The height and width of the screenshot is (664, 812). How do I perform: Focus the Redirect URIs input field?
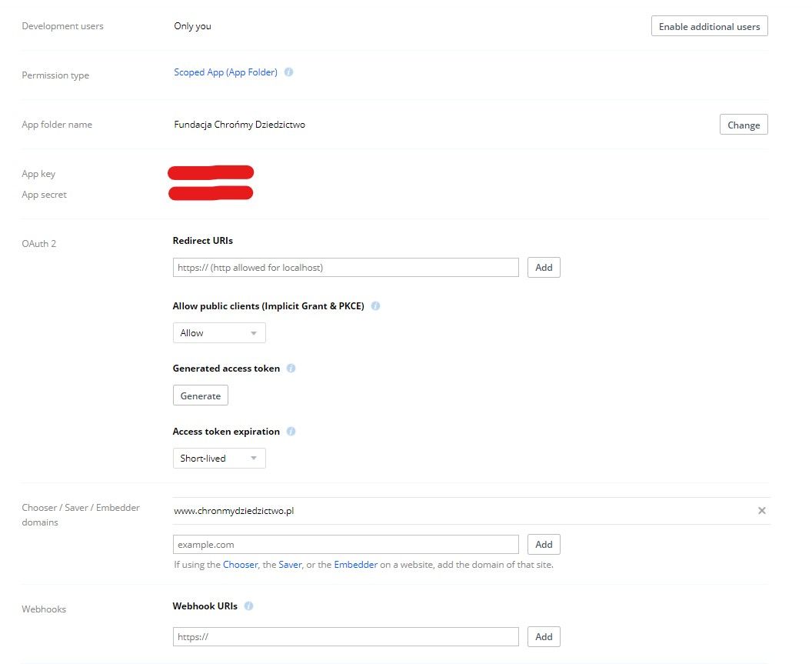click(346, 268)
